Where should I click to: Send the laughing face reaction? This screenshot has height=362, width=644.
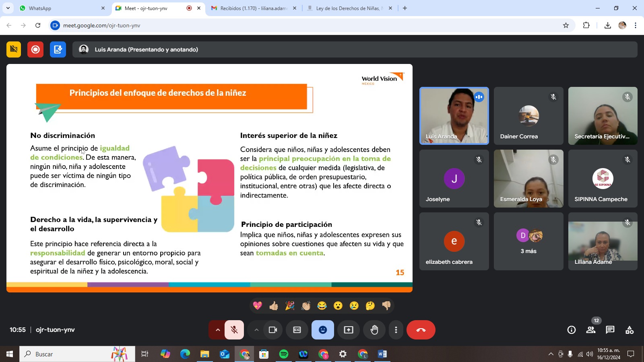(x=322, y=306)
